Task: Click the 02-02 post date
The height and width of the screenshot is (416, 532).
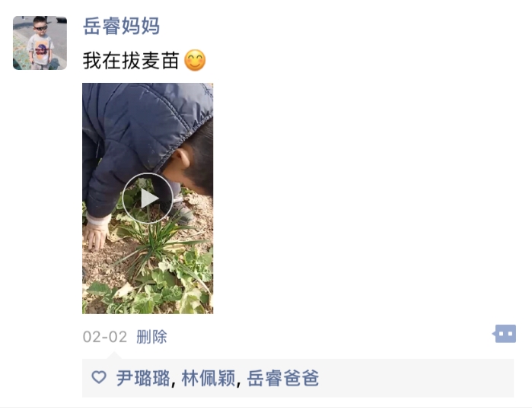Action: coord(105,337)
